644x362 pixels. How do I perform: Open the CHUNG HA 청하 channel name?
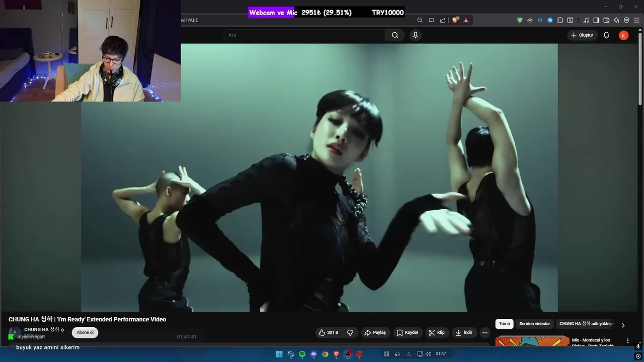[x=42, y=329]
